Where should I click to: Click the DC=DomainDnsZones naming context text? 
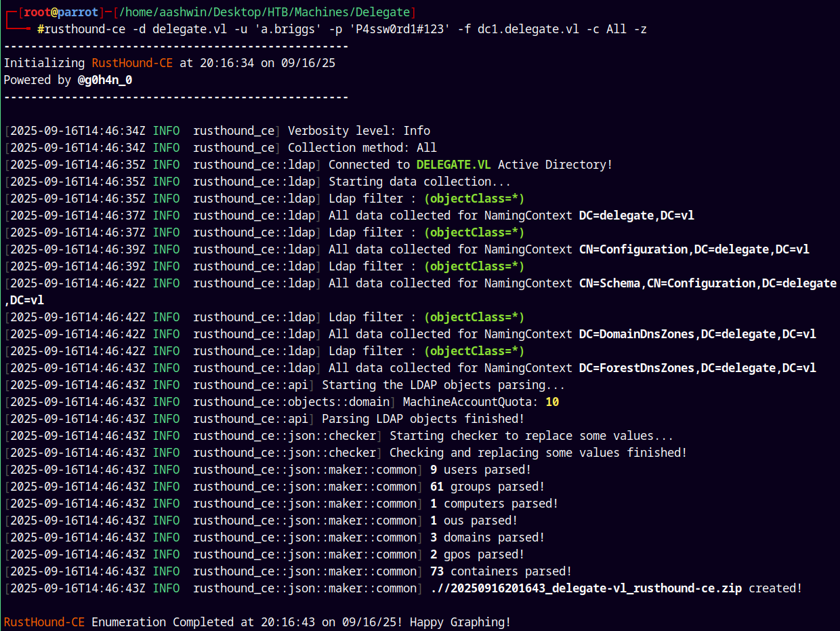click(697, 334)
